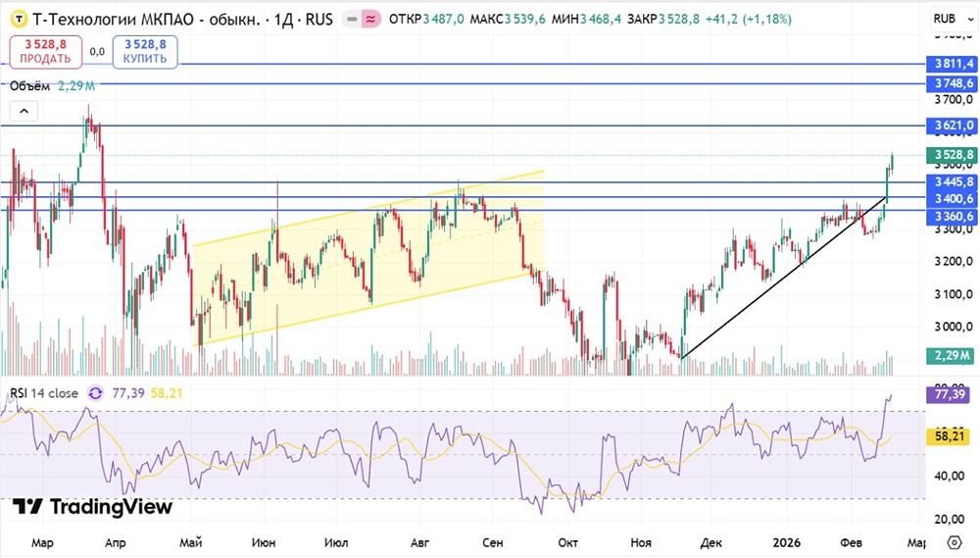Click the red ПРОДАТЬ sell button
980x558 pixels.
coord(46,51)
